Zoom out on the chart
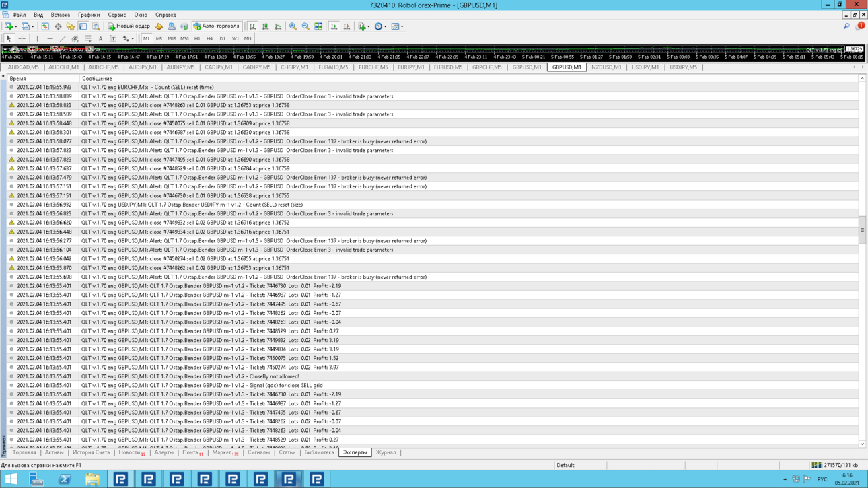Screen dimensions: 868x488 pos(305,26)
